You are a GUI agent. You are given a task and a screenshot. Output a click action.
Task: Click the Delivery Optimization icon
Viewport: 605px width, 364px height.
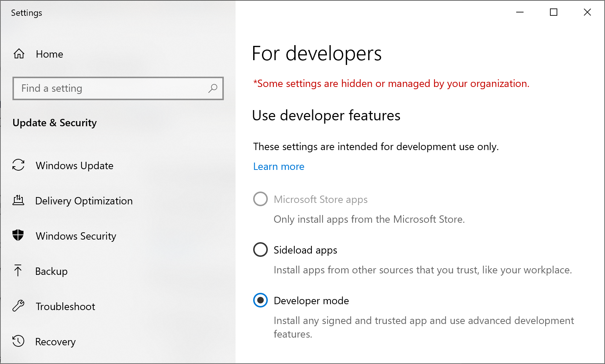18,200
